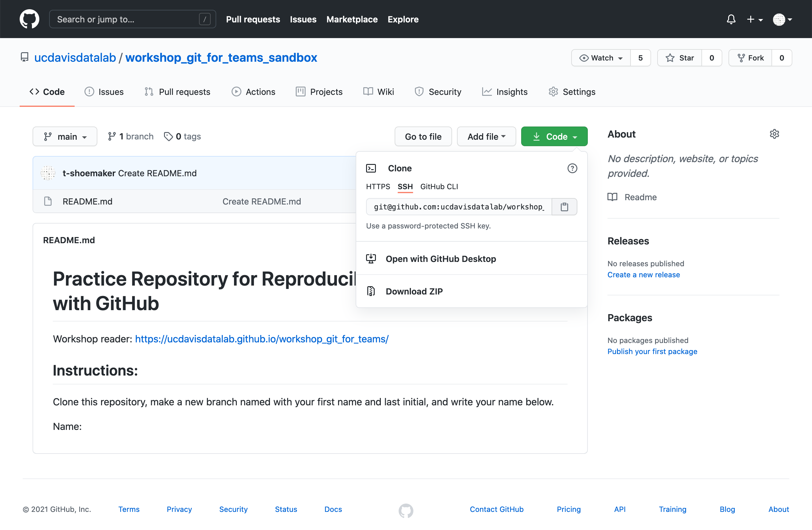812x530 pixels.
Task: Click Create a new release
Action: pyautogui.click(x=643, y=275)
